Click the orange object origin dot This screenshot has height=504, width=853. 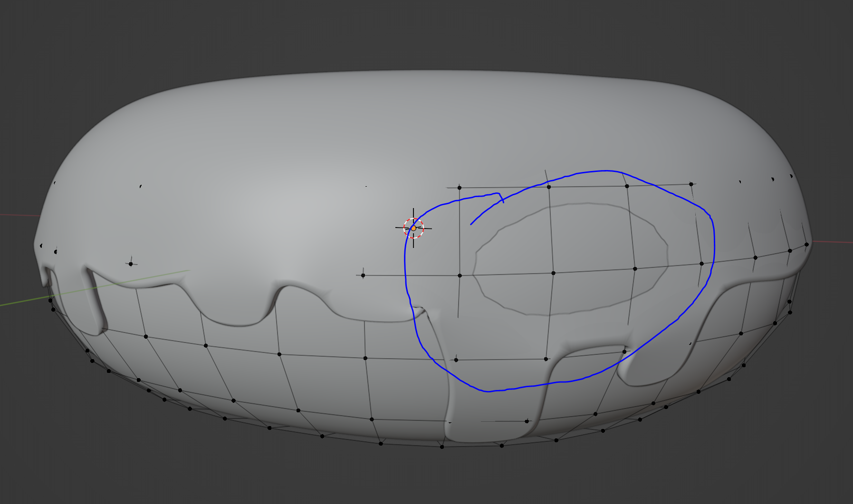[x=413, y=228]
